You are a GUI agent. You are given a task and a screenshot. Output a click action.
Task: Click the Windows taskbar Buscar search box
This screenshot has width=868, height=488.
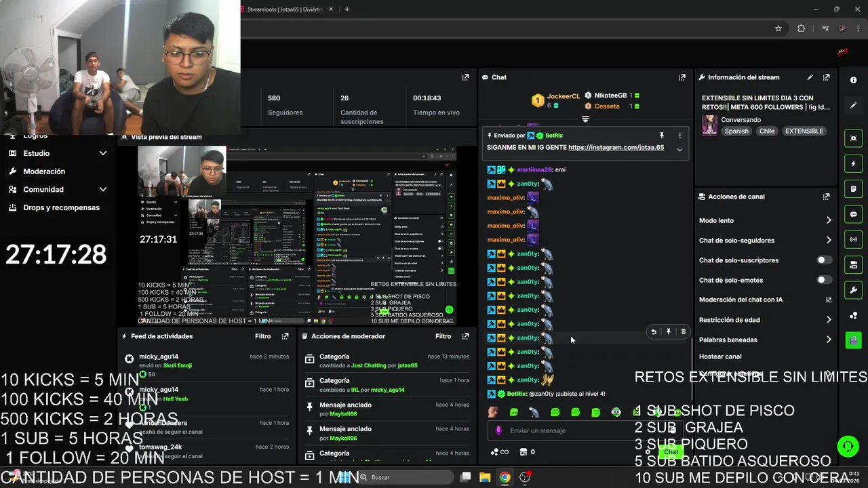coord(407,477)
